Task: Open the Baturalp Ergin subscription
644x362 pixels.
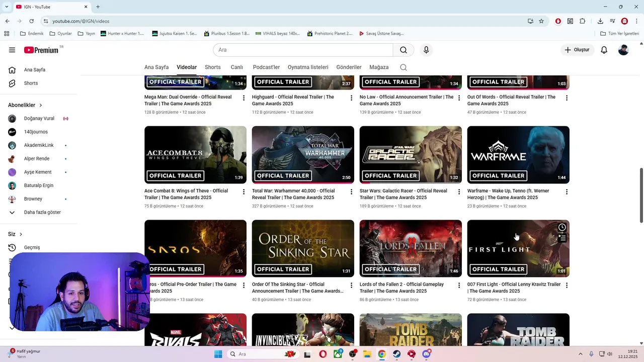Action: click(39, 186)
